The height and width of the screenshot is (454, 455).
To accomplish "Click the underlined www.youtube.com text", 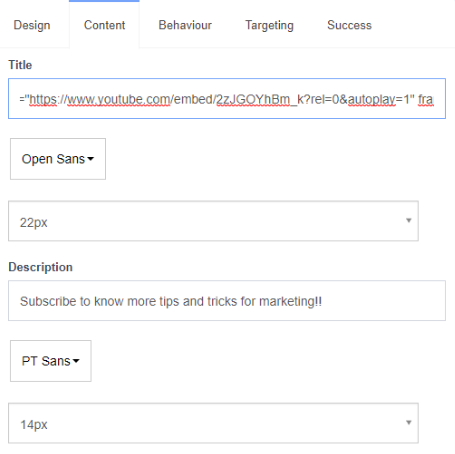I will click(x=119, y=99).
